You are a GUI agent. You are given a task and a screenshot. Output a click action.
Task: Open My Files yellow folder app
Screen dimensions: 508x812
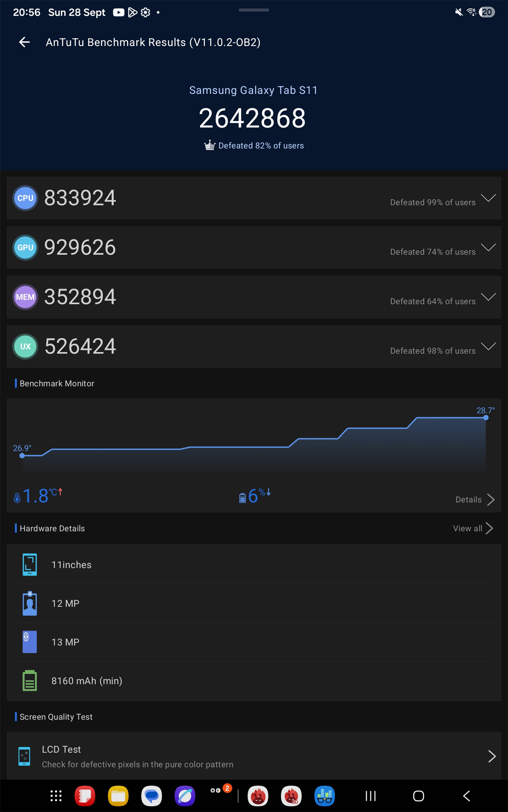tap(118, 796)
